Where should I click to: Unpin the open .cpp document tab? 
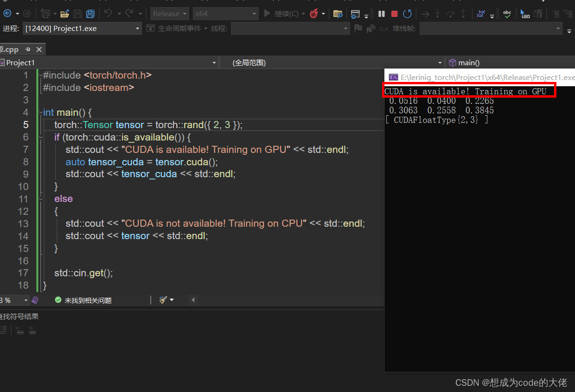click(x=28, y=49)
